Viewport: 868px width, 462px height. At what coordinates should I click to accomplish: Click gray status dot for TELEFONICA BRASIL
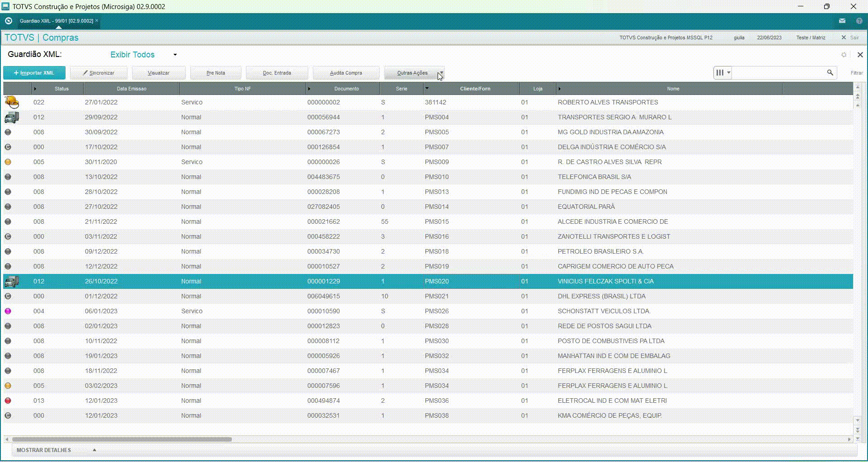[8, 177]
